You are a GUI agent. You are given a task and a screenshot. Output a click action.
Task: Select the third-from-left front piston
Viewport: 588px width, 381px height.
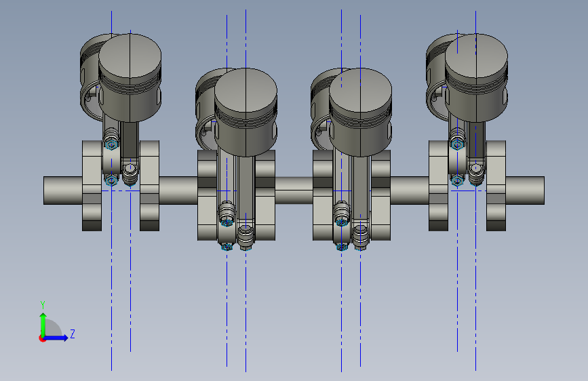(361, 112)
